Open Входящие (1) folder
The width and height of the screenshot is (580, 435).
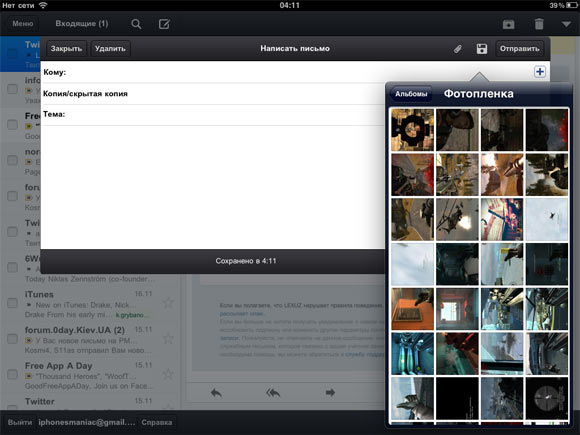[82, 24]
